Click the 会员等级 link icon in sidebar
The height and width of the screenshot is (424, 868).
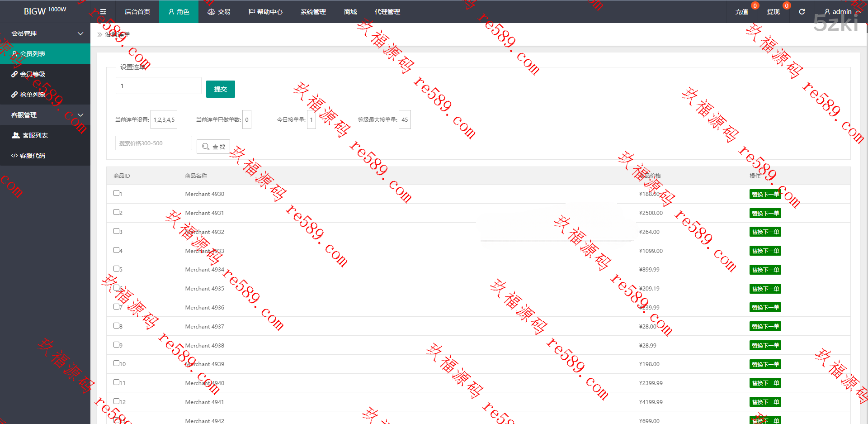[x=14, y=74]
